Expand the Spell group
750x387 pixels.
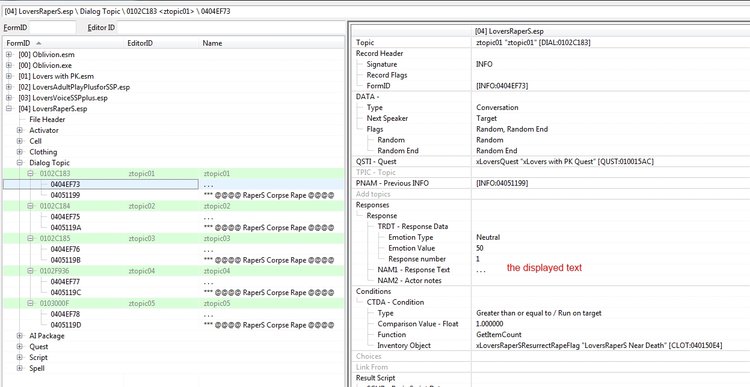20,368
